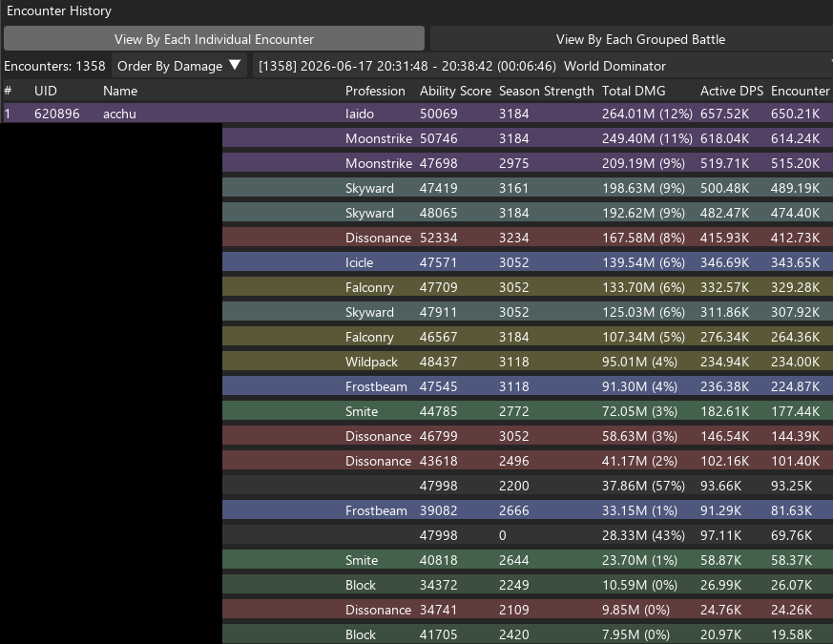Sort by the Profession column header

375,91
